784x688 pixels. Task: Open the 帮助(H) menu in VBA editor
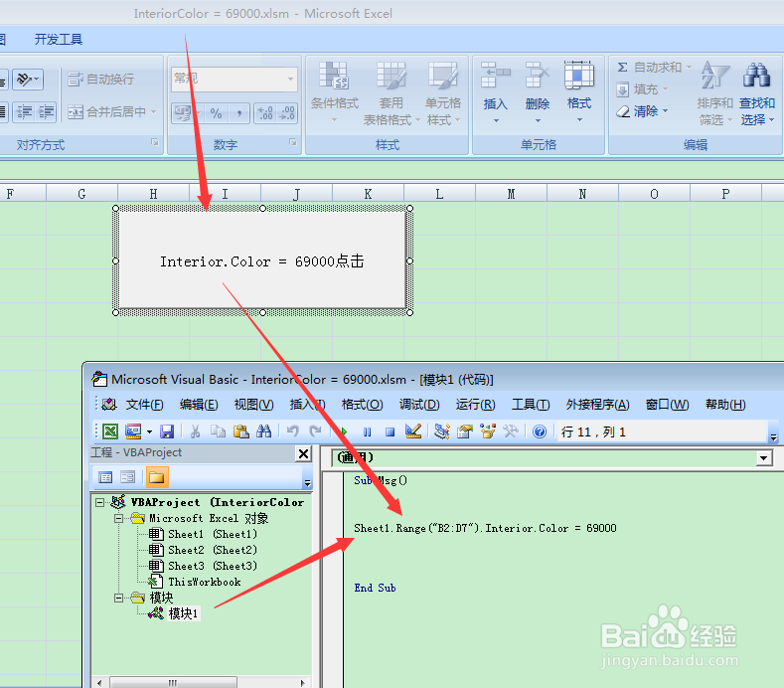point(725,405)
